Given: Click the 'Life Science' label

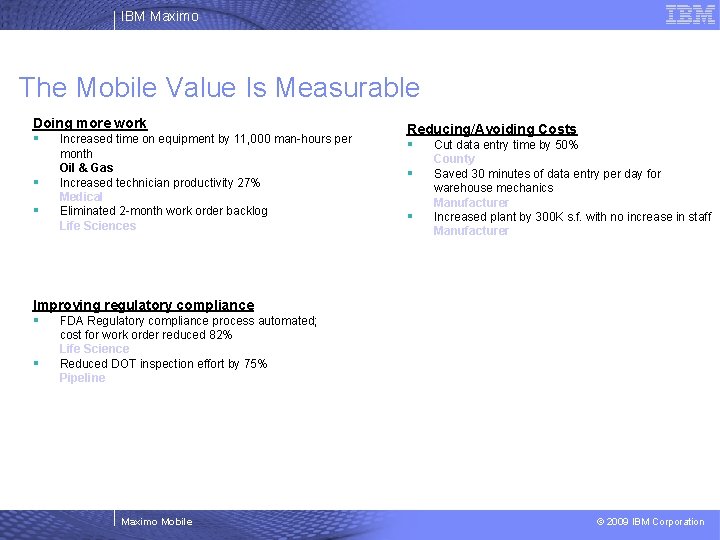Looking at the screenshot, I should point(94,349).
